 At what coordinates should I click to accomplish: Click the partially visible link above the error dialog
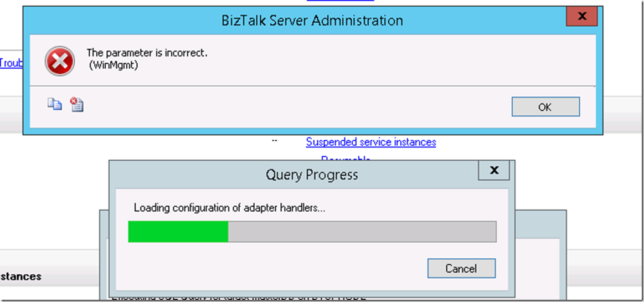point(341,1)
